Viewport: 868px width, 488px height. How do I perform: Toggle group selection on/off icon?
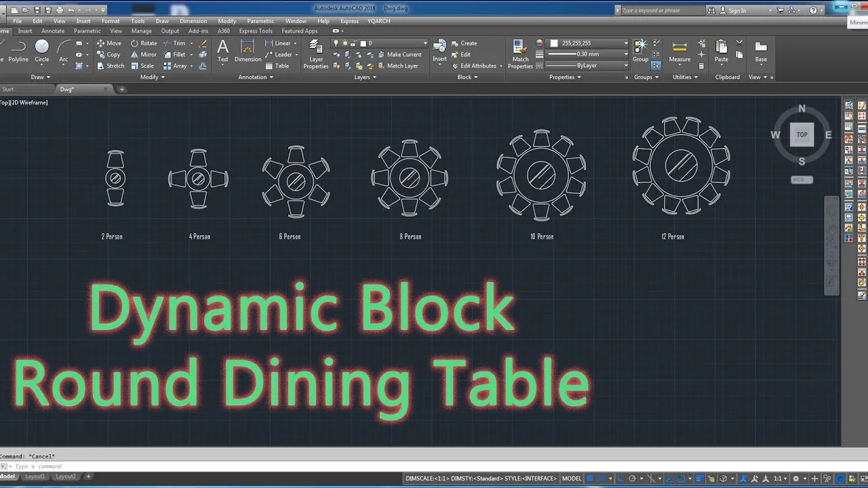pyautogui.click(x=656, y=66)
